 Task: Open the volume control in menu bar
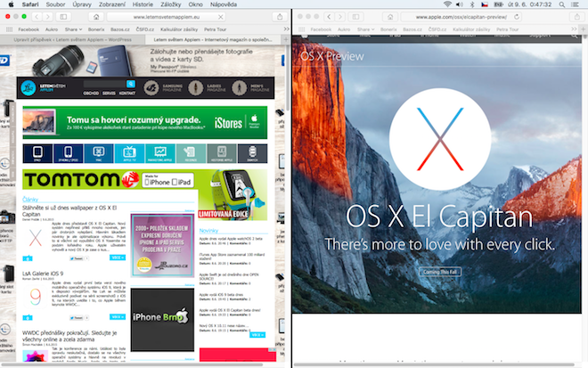460,4
